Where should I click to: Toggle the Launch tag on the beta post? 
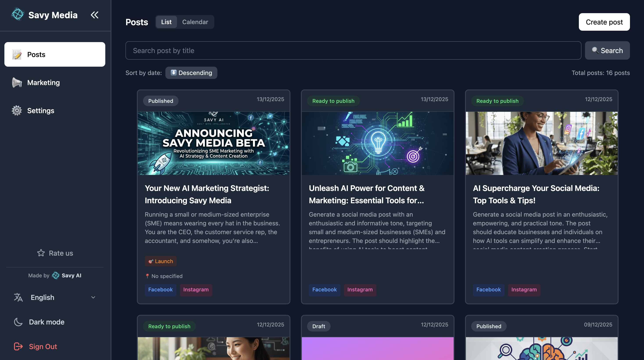pyautogui.click(x=161, y=261)
